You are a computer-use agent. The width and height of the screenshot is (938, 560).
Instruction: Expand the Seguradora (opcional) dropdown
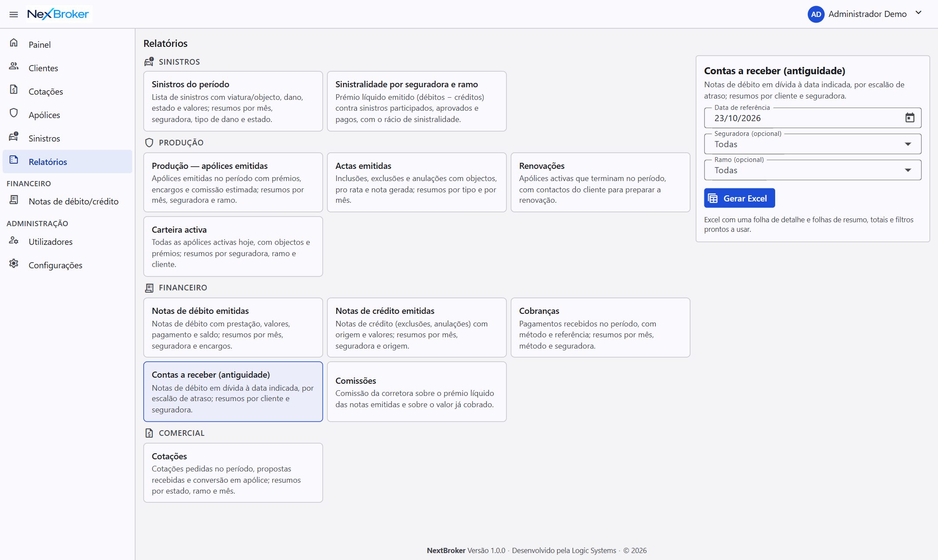(812, 144)
